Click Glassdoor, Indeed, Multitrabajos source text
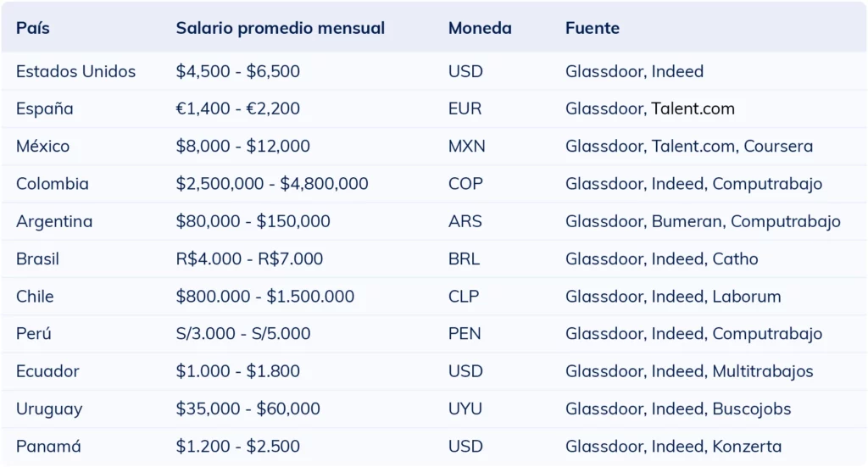Screen dimensions: 868x467 [689, 371]
